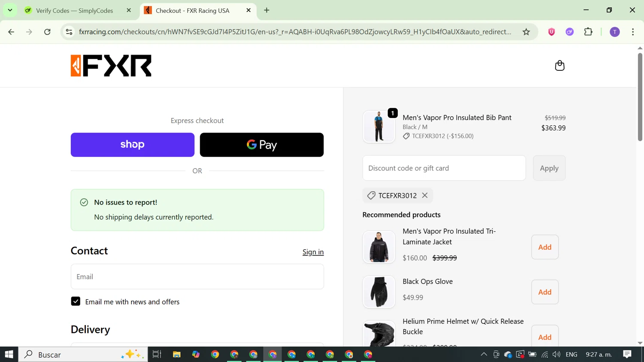Viewport: 644px width, 362px height.
Task: Reload the checkout page
Action: coord(47,32)
